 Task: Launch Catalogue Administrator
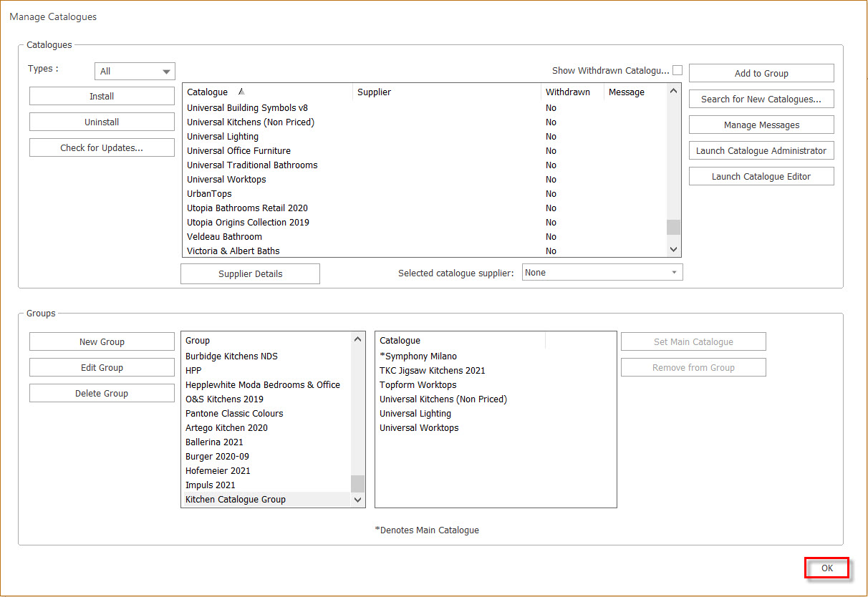click(761, 150)
